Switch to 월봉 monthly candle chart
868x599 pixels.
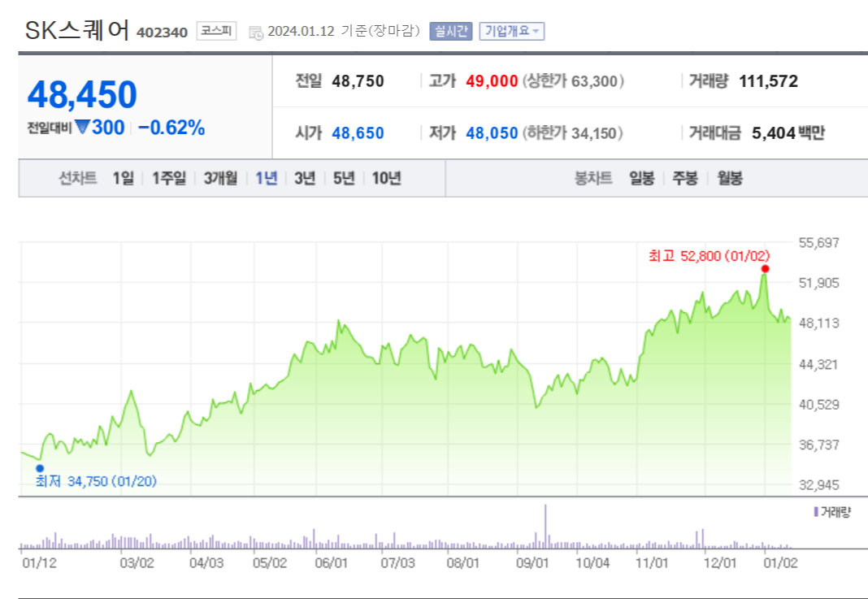click(x=730, y=178)
